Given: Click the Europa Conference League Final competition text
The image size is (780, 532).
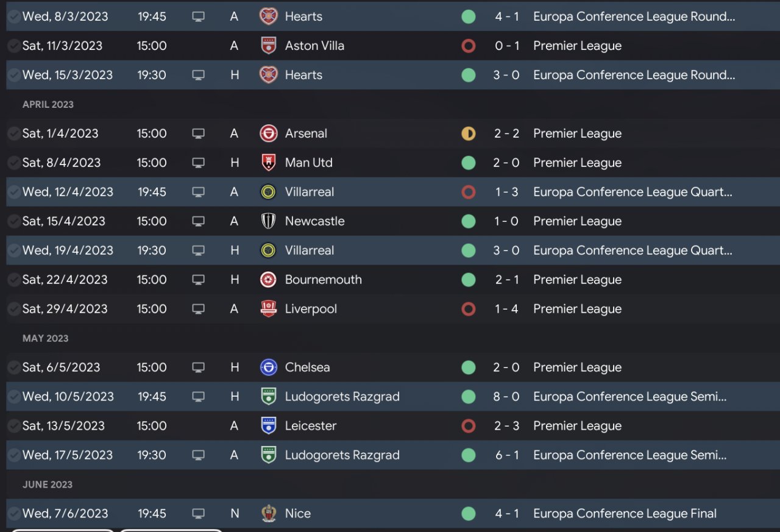Looking at the screenshot, I should [x=625, y=514].
